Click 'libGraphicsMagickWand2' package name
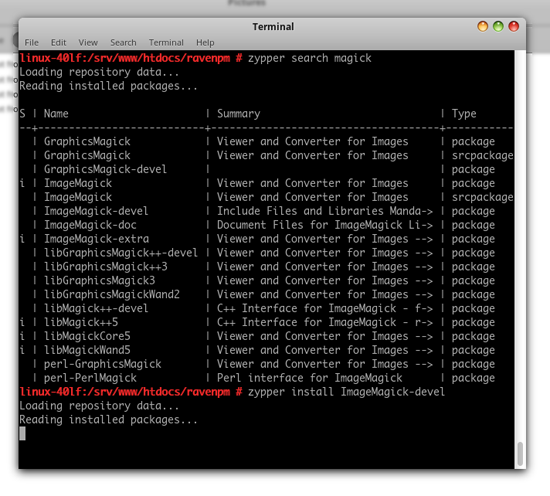The height and width of the screenshot is (496, 550). pyautogui.click(x=112, y=294)
